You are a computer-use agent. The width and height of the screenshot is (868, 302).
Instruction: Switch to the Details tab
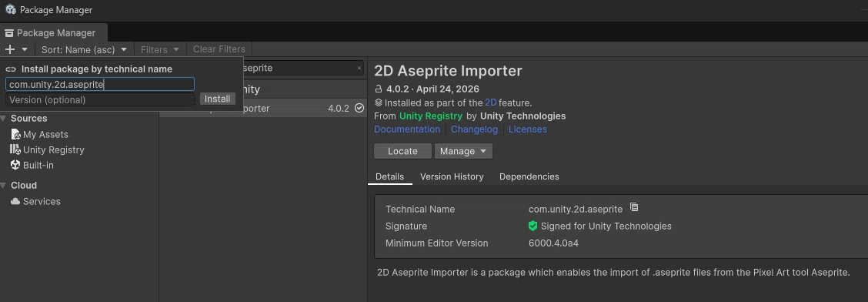point(389,176)
